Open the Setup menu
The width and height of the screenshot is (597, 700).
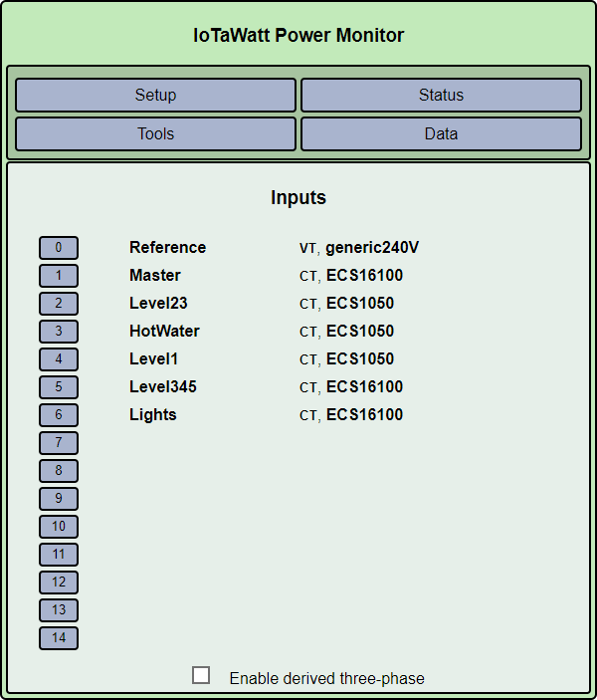tap(155, 96)
